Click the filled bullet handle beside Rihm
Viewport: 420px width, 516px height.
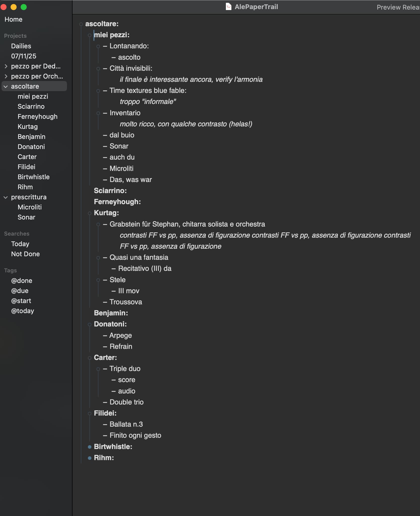(x=89, y=458)
